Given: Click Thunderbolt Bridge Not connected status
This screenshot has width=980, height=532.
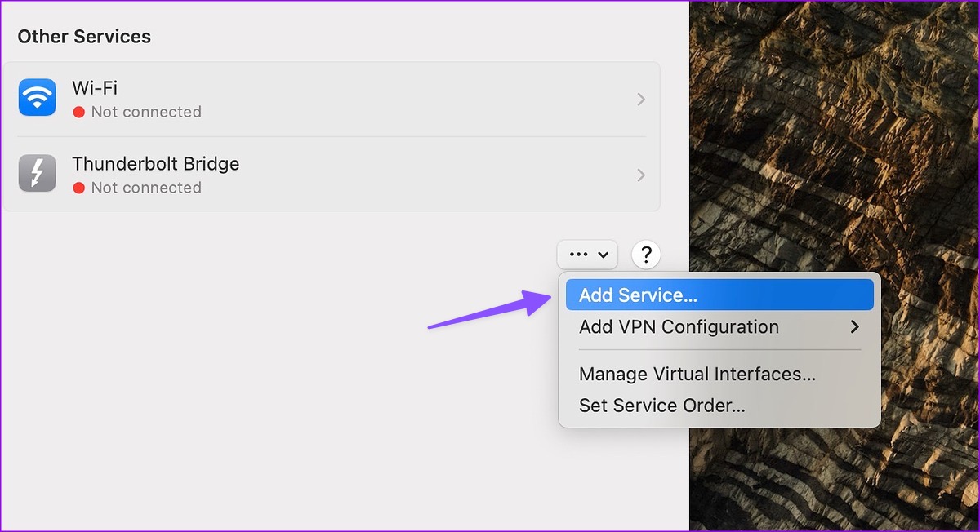Looking at the screenshot, I should tap(137, 188).
